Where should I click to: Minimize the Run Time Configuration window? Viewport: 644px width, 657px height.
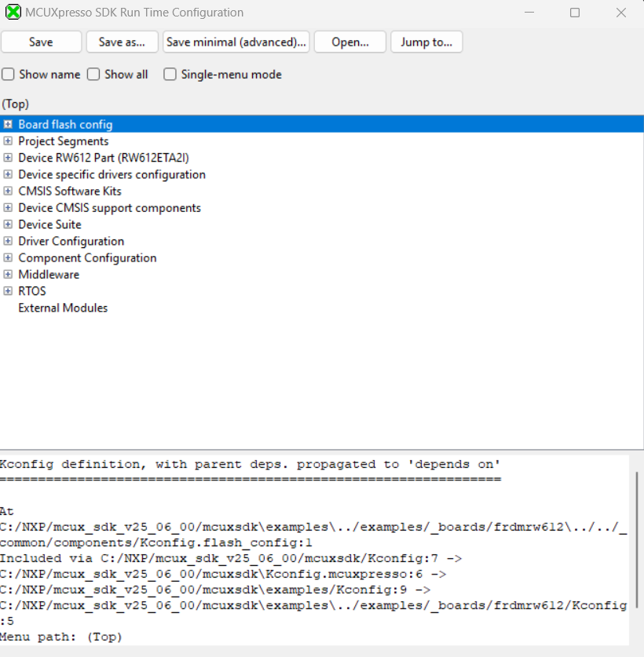click(x=529, y=13)
